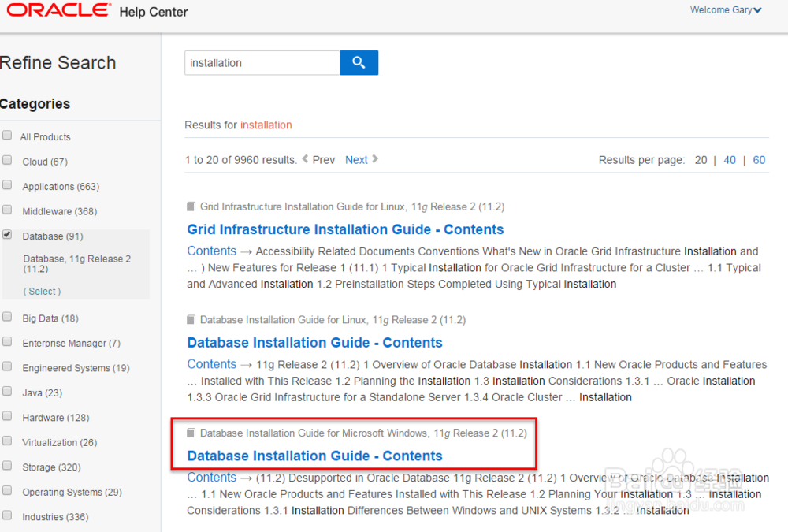Click Contents link under Grid Infrastructure result
The width and height of the screenshot is (788, 532).
tap(211, 251)
